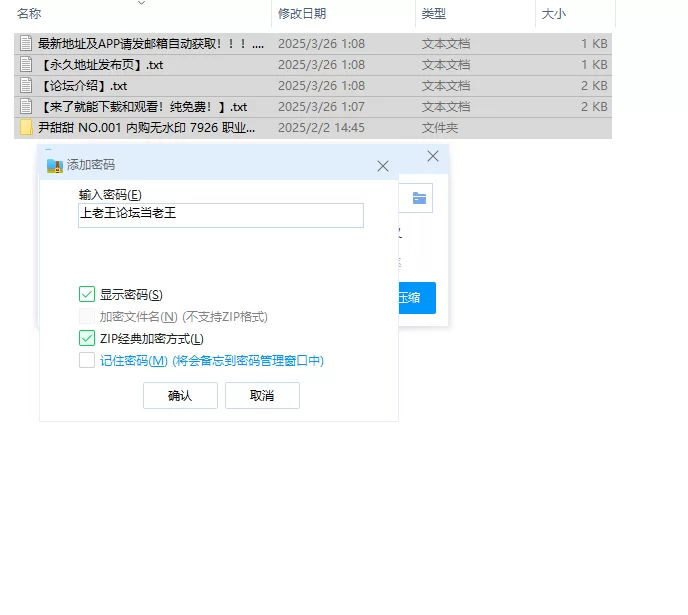Sort files by 类型 column header

tap(434, 14)
